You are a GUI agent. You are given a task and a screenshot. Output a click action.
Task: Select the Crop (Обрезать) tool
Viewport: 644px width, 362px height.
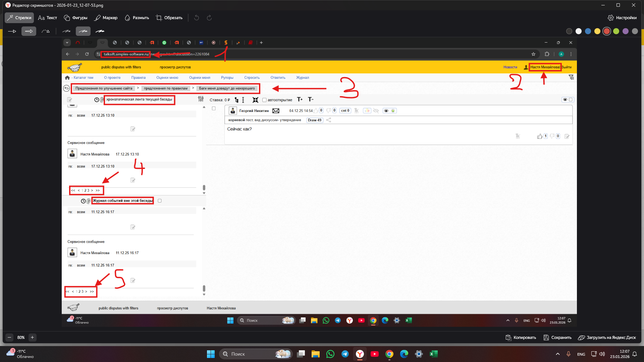(169, 18)
